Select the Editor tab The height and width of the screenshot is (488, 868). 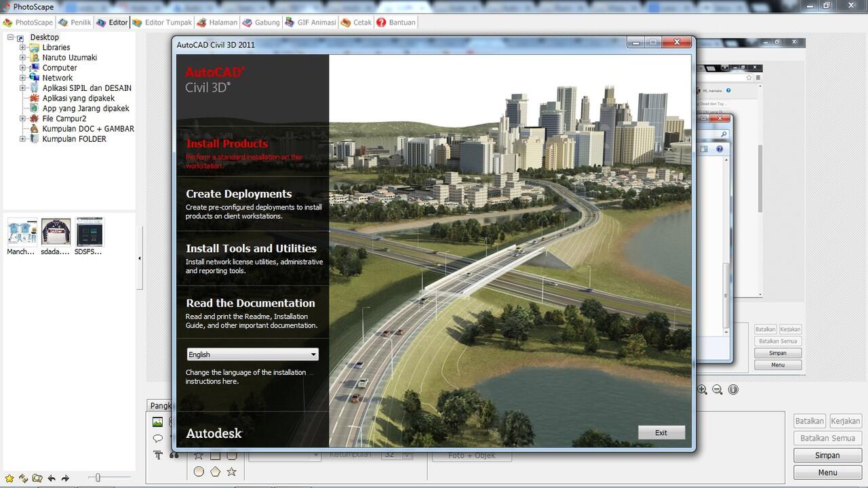[x=111, y=22]
